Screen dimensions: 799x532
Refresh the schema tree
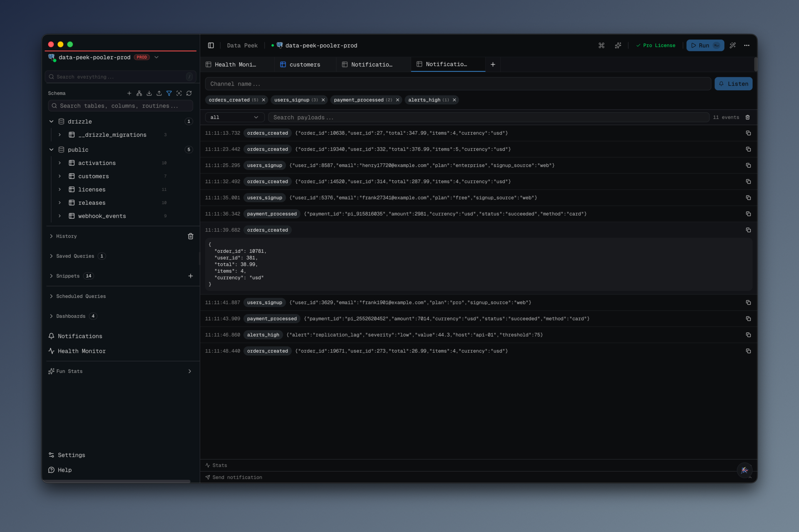click(189, 93)
